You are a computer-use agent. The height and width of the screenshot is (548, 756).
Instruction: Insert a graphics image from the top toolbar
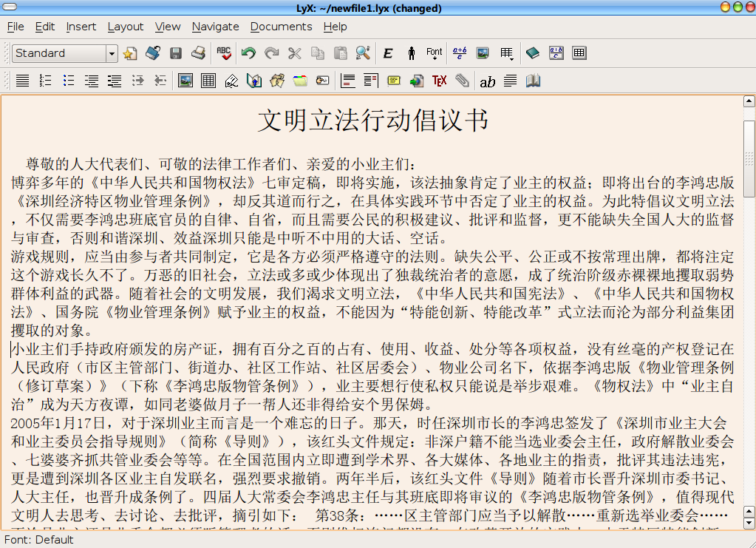[x=483, y=53]
